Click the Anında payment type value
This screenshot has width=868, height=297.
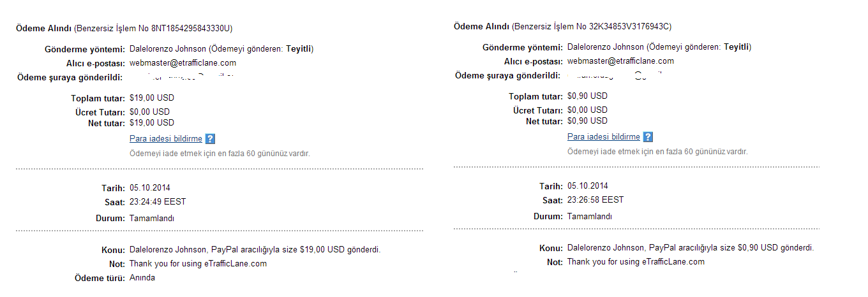coord(142,278)
